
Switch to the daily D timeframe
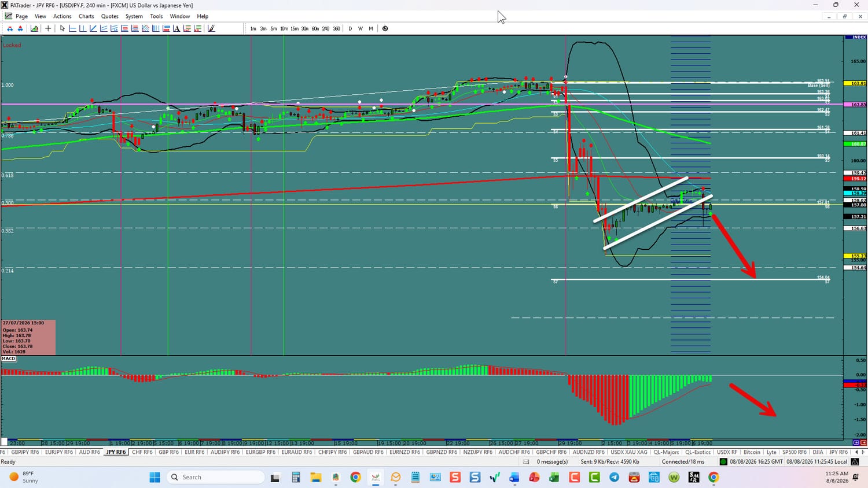[350, 28]
